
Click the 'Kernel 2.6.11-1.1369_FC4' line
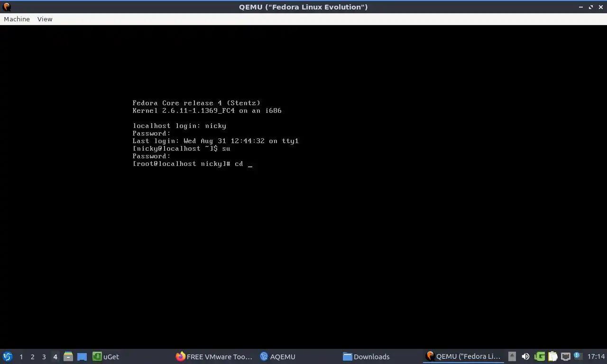[x=207, y=110]
